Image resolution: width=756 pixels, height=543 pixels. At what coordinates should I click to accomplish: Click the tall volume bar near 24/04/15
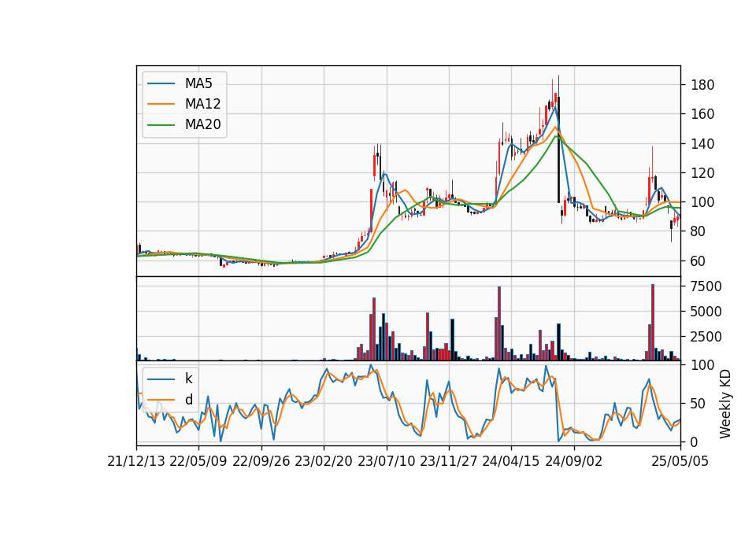[499, 323]
